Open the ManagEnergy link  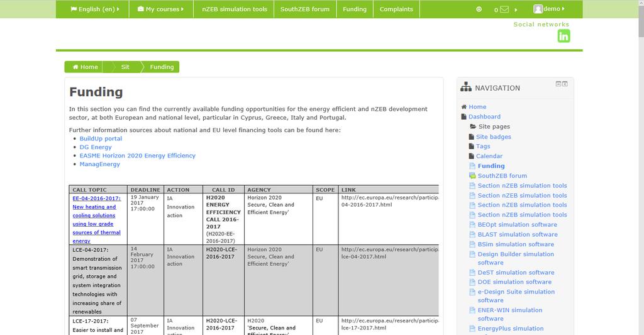100,164
